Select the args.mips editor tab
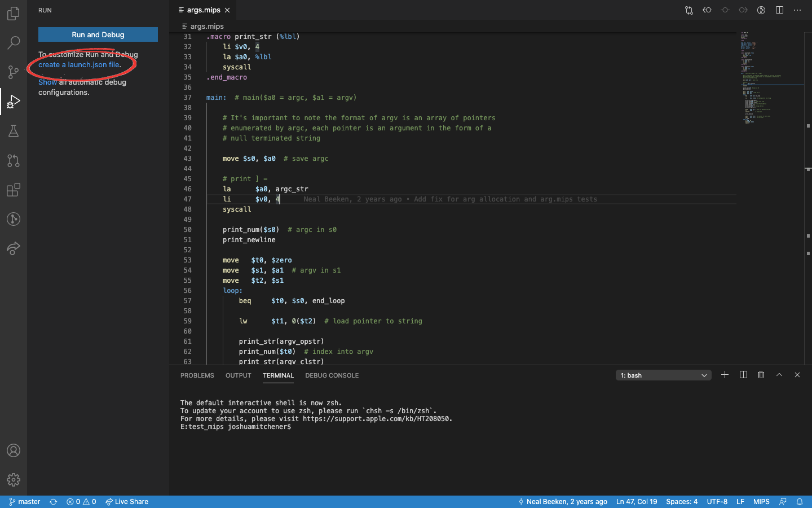 (203, 10)
